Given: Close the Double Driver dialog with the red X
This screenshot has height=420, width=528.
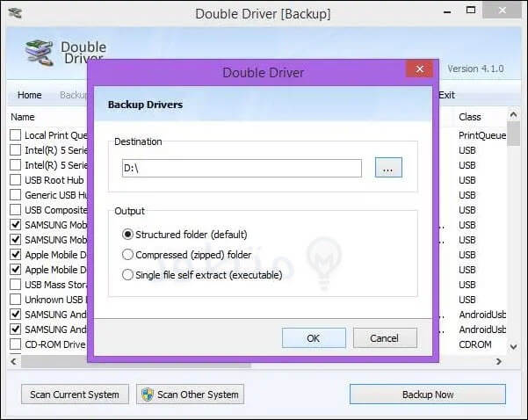Looking at the screenshot, I should [419, 69].
